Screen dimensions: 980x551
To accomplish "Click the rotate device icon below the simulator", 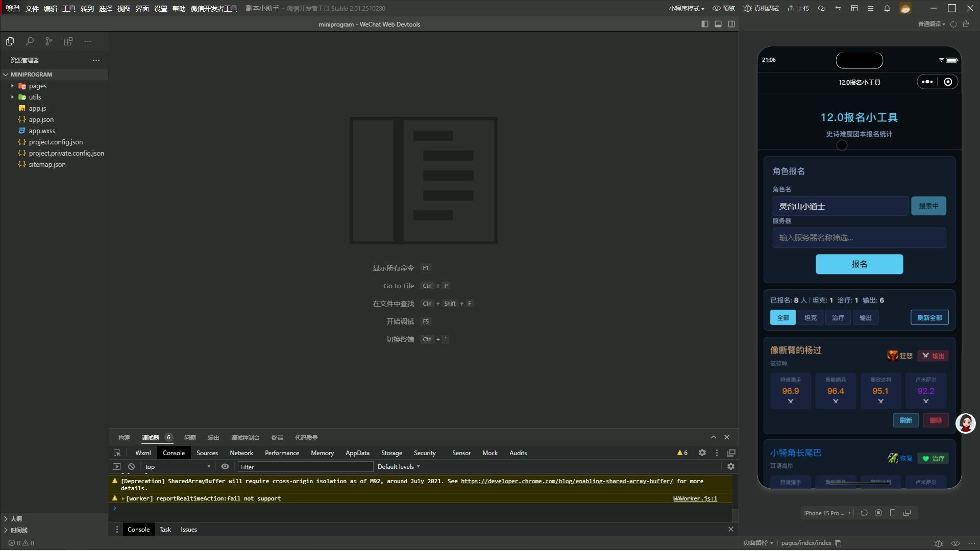I will [x=864, y=513].
